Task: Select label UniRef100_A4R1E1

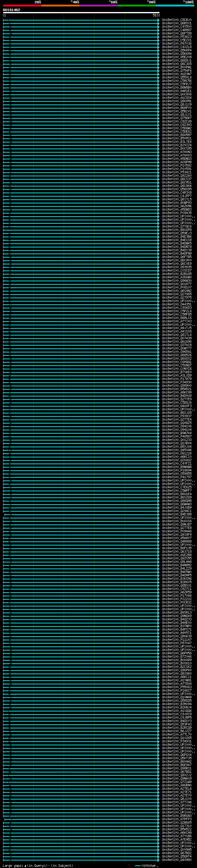Action: point(176,91)
